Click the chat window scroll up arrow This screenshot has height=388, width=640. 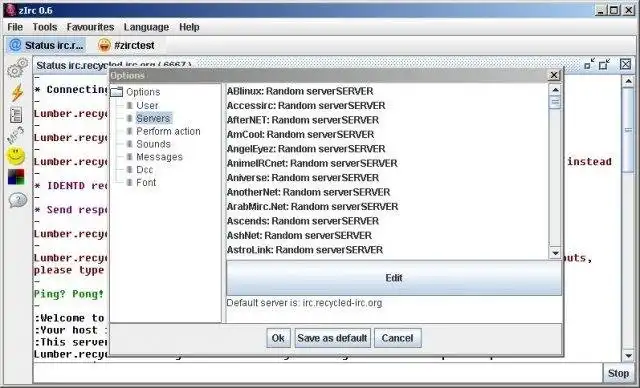click(x=629, y=81)
